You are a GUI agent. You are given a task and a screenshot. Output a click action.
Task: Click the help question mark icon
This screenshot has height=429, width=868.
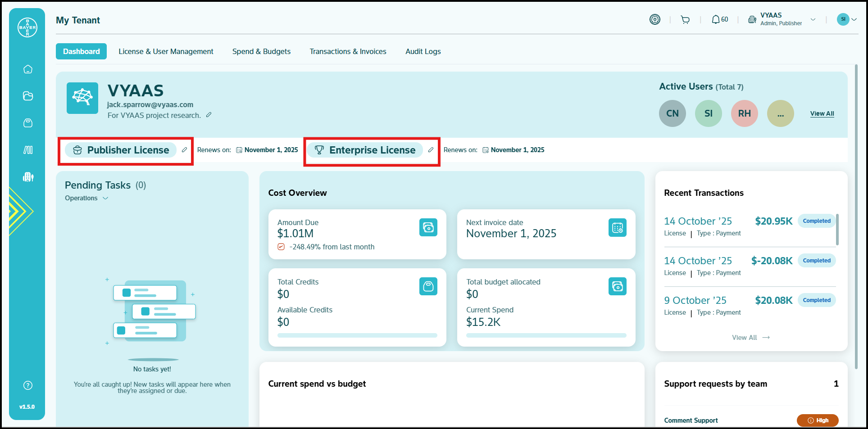(x=28, y=385)
